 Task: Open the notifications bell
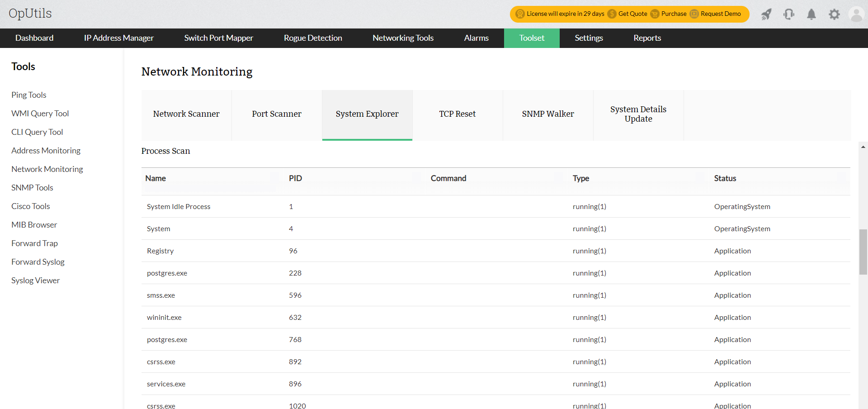tap(811, 14)
